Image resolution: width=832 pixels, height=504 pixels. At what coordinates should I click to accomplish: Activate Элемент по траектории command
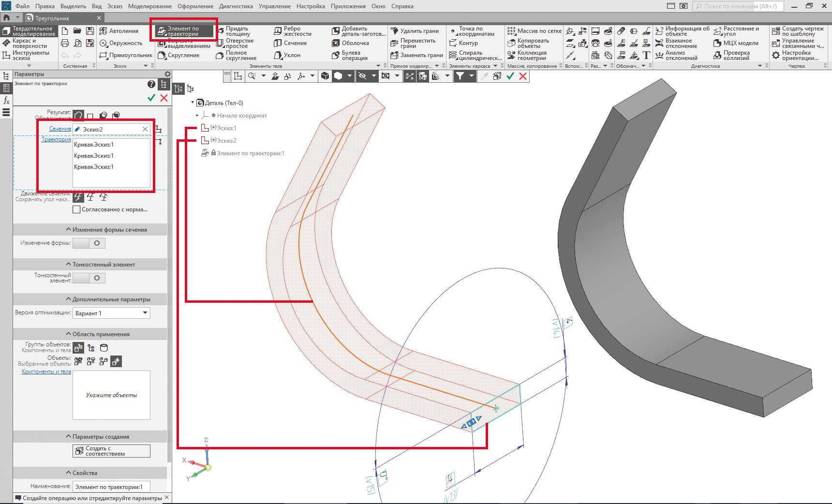tap(184, 31)
